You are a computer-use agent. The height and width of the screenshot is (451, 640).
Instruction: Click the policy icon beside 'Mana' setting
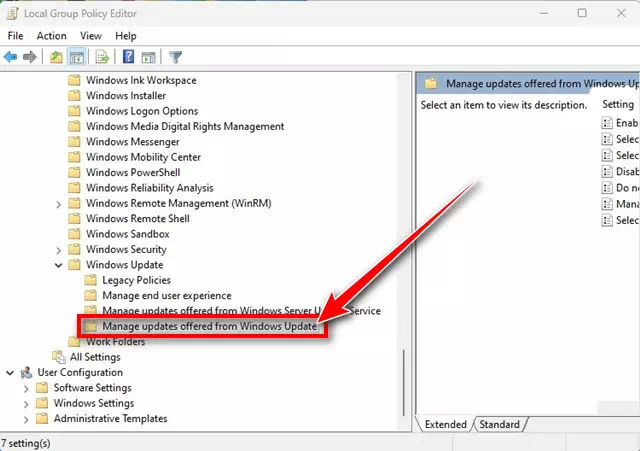click(x=607, y=204)
